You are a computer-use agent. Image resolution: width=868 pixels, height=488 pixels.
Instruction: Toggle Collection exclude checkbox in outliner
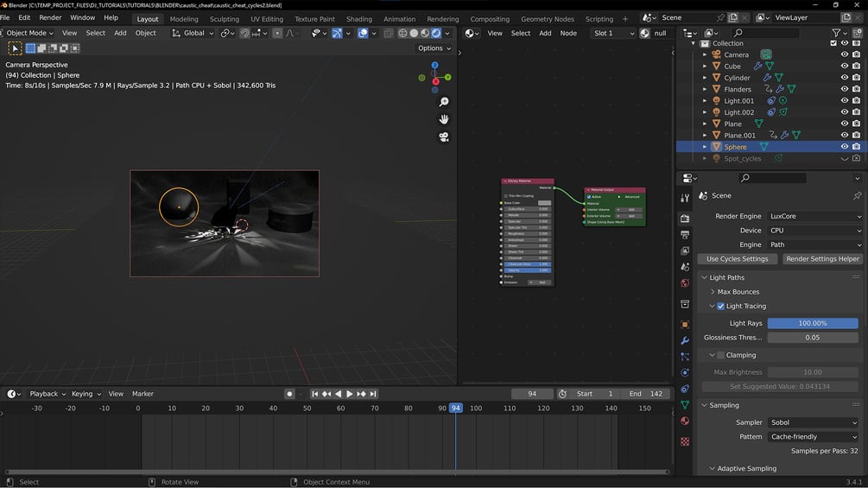[x=833, y=43]
